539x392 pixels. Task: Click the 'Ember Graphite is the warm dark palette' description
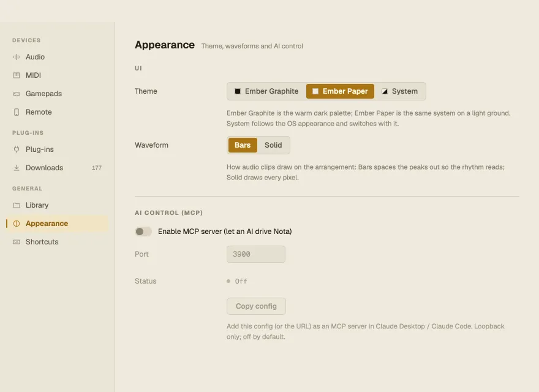(369, 118)
